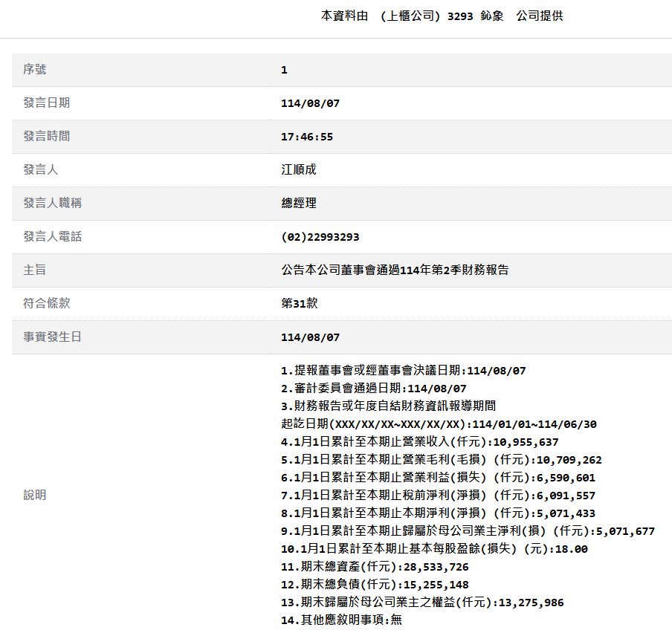The width and height of the screenshot is (672, 633).
Task: Click line 3 財務報告或年度自結財務資訊報導期間
Action: [388, 406]
